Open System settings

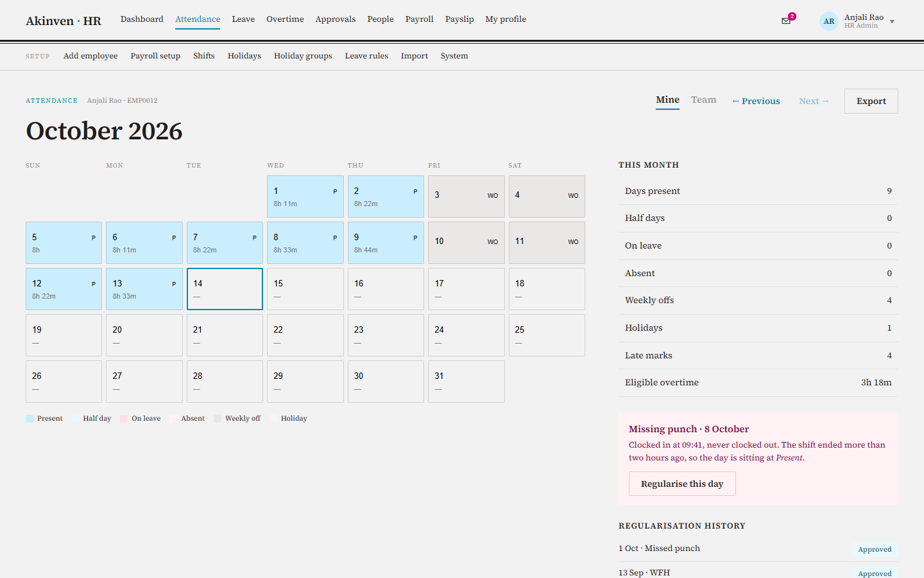[454, 56]
